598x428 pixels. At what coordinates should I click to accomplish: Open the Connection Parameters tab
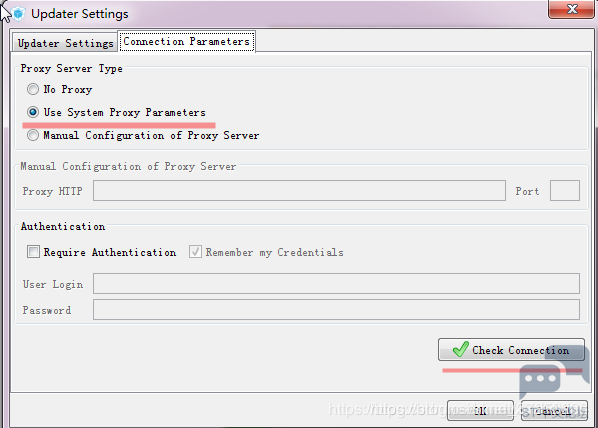point(186,41)
